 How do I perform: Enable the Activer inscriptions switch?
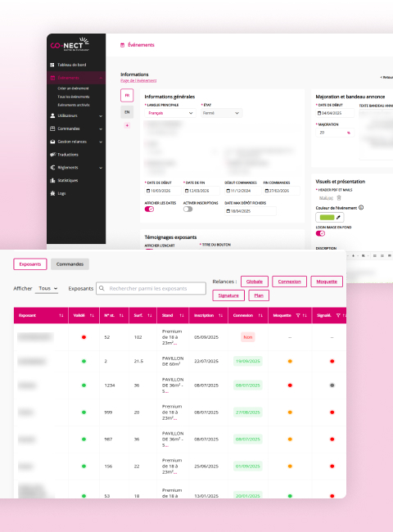coord(187,209)
